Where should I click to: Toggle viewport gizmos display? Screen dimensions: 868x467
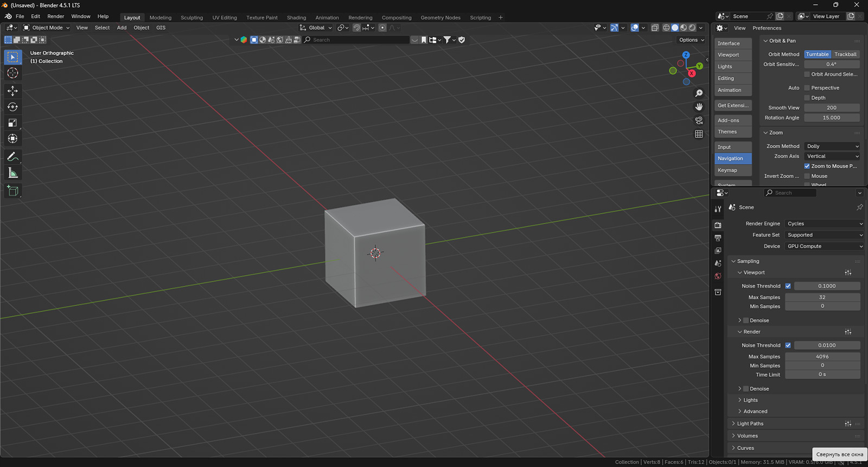coord(614,28)
